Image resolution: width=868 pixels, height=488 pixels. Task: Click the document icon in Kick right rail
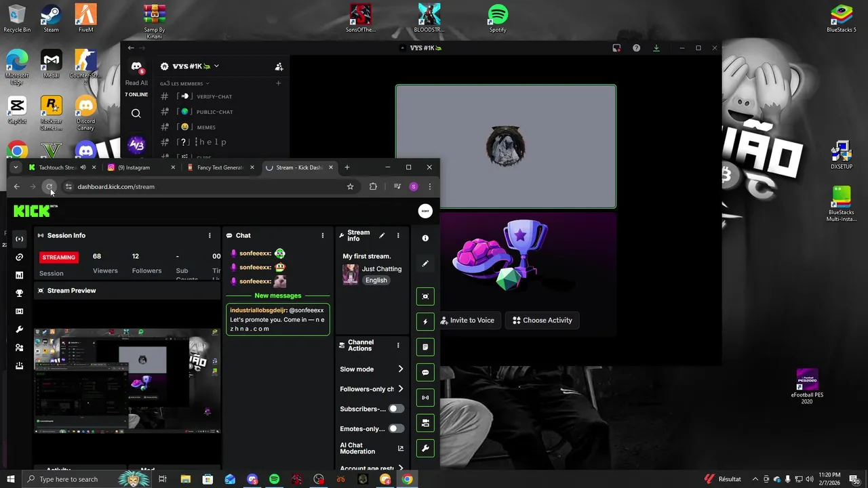(425, 347)
